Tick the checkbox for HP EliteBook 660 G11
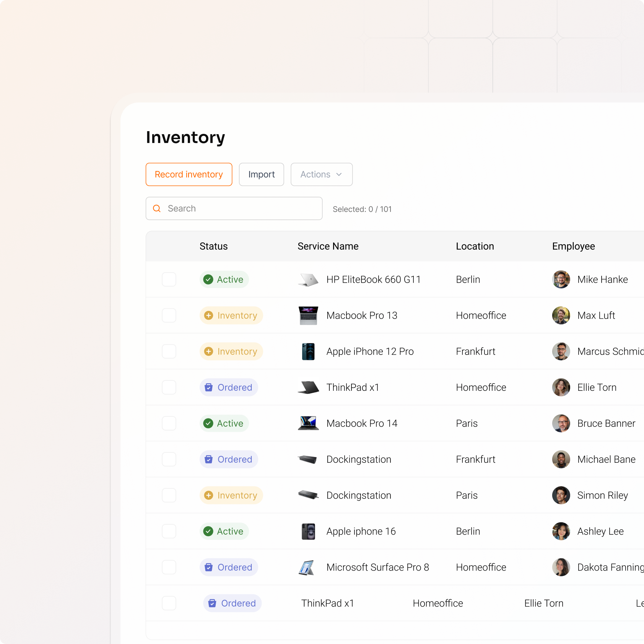 169,280
